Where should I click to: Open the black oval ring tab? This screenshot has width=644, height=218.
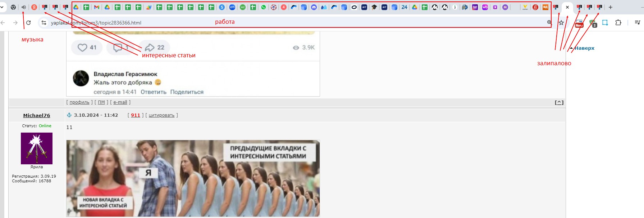click(x=354, y=7)
